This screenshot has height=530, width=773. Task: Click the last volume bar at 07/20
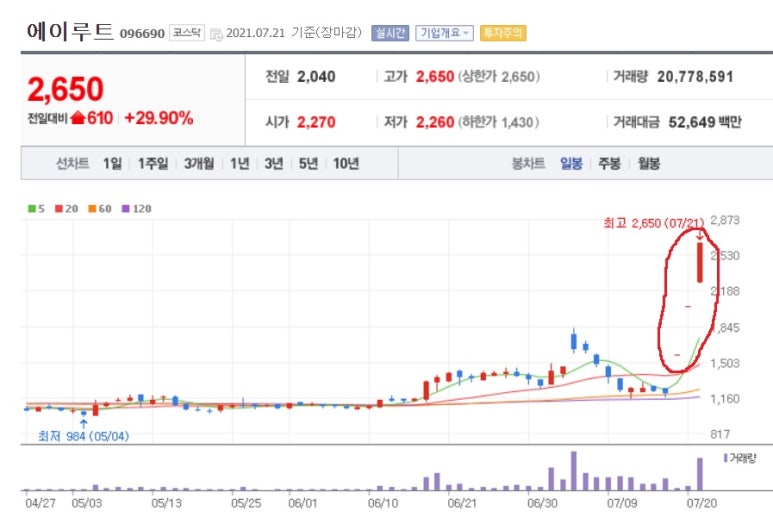click(700, 474)
